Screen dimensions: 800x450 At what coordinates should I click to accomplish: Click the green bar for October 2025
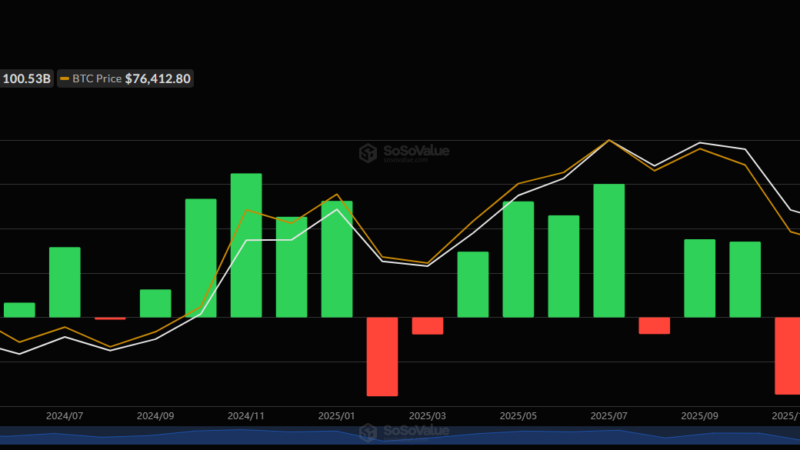(745, 280)
